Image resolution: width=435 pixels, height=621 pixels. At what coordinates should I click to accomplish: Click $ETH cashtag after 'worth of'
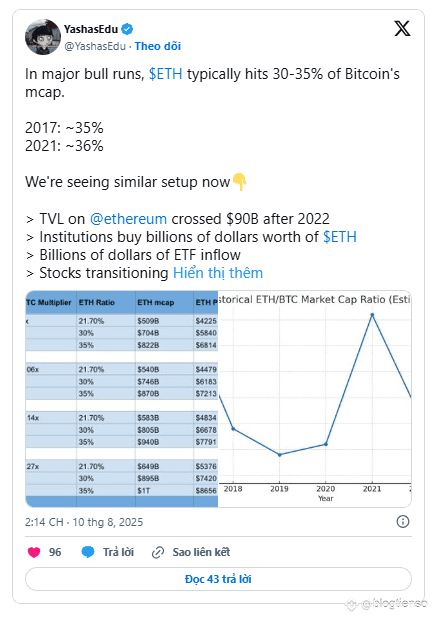(x=340, y=237)
